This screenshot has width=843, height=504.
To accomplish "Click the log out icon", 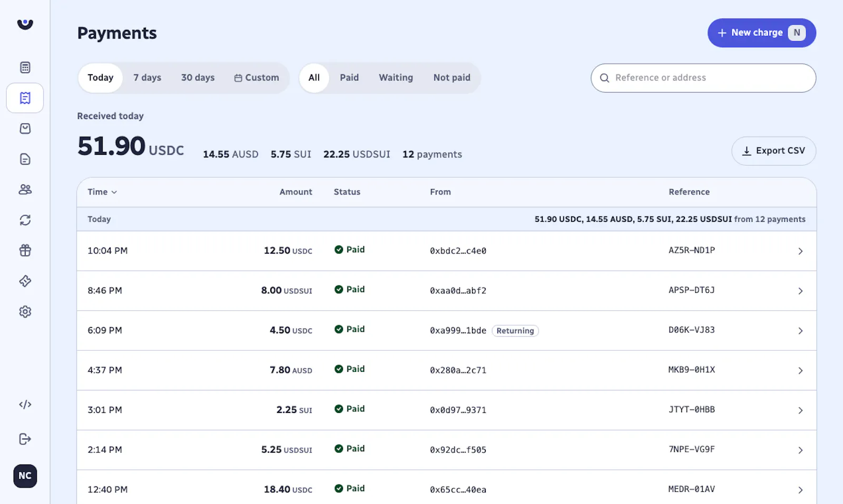I will 25,439.
